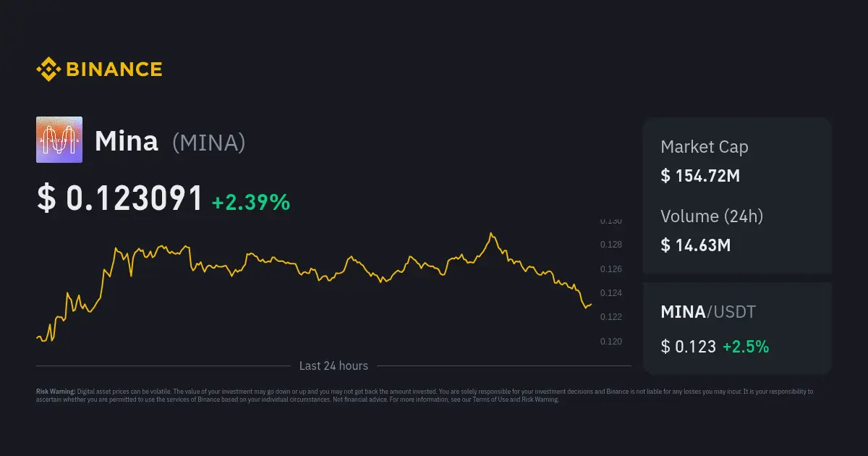Click the chart line's rightmost end point
868x456 pixels.
point(591,304)
